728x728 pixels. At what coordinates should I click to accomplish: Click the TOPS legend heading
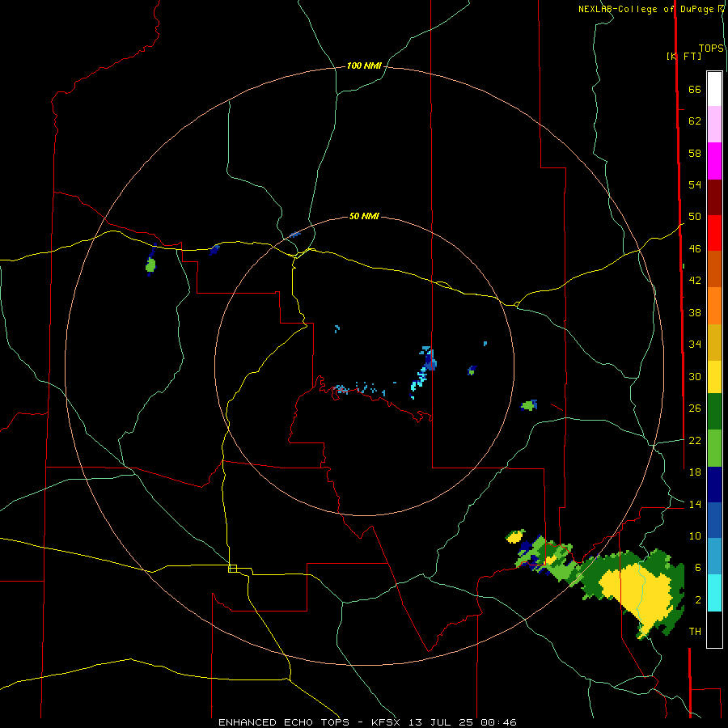[x=711, y=49]
